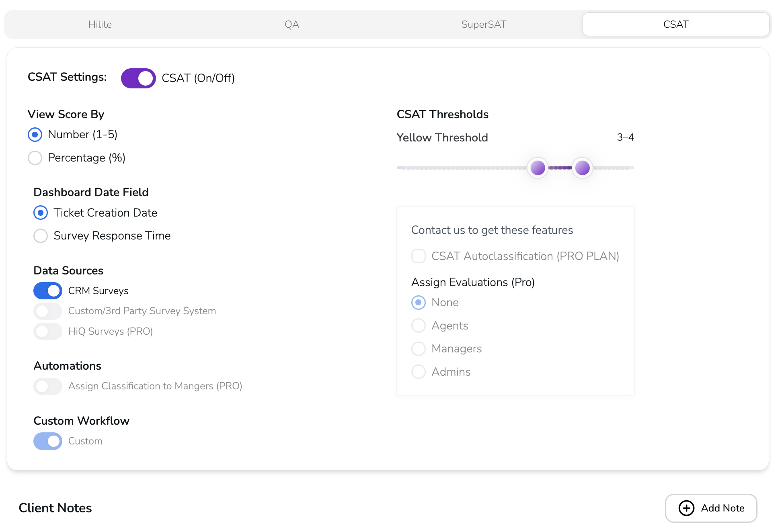780x532 pixels.
Task: Toggle the CSAT On/Off switch
Action: click(x=138, y=78)
